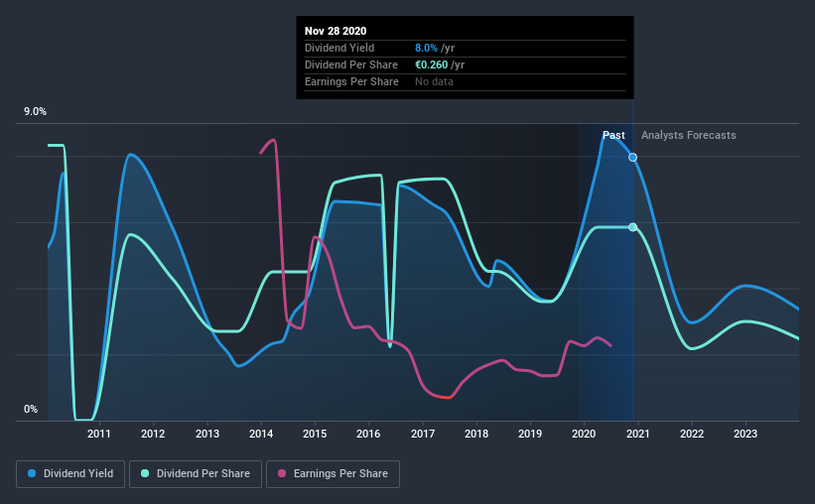Click the 2016 x-axis label

click(368, 434)
